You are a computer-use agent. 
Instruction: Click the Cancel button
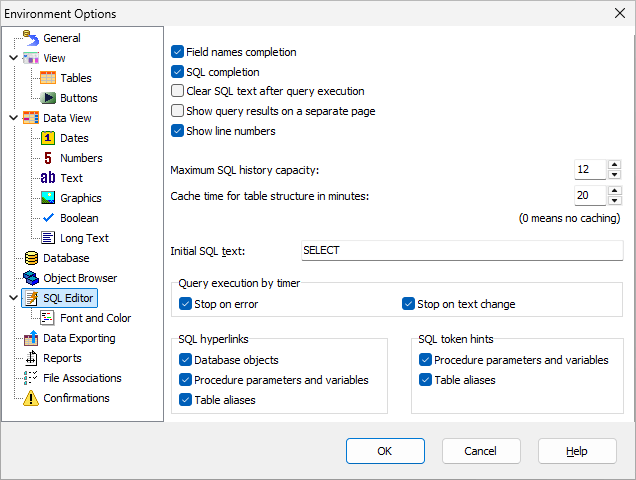pyautogui.click(x=481, y=451)
